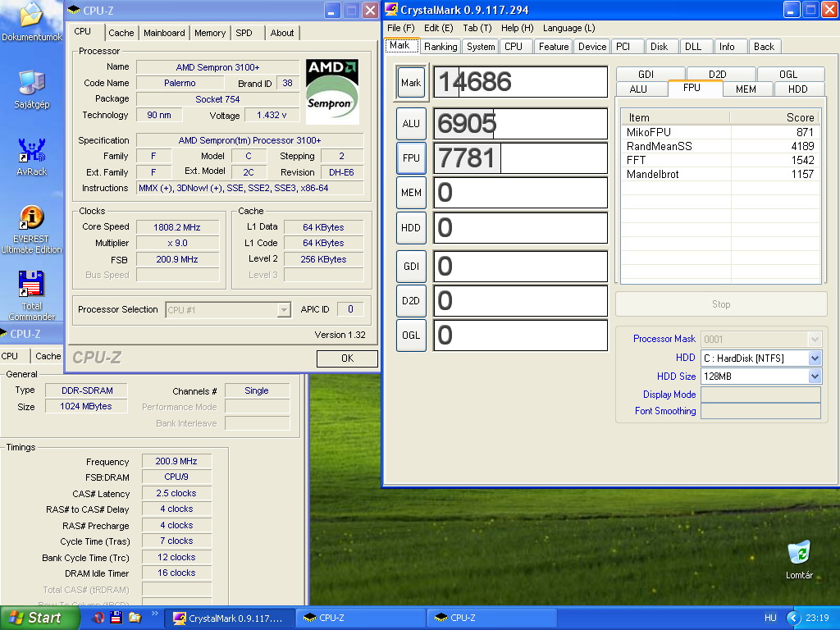The height and width of the screenshot is (630, 840).
Task: Switch to the System tab in CrystalMark
Action: click(x=481, y=47)
